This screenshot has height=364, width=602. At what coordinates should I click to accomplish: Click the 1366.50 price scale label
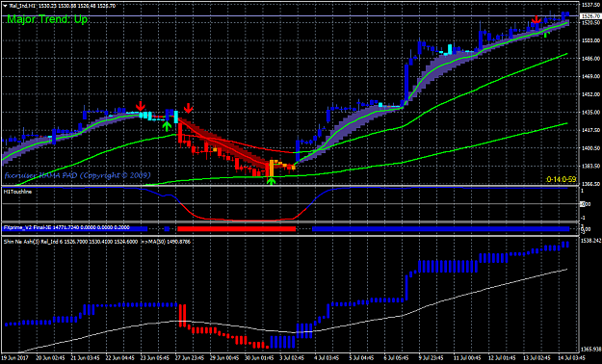pyautogui.click(x=590, y=184)
